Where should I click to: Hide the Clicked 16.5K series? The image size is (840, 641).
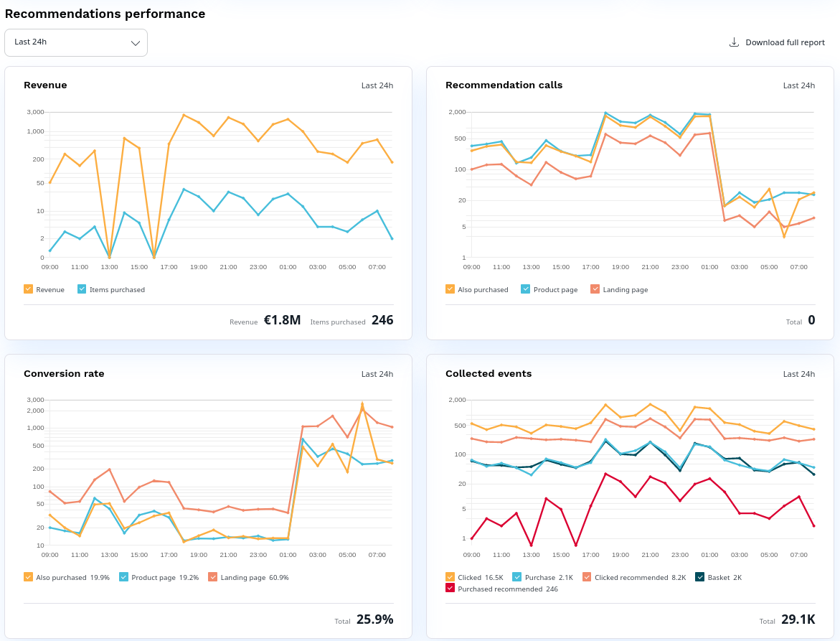pyautogui.click(x=450, y=576)
